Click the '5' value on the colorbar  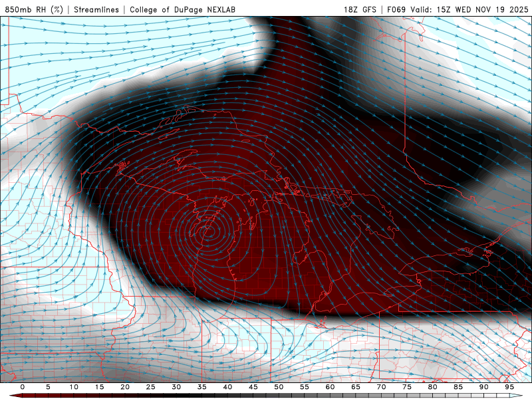coord(48,387)
